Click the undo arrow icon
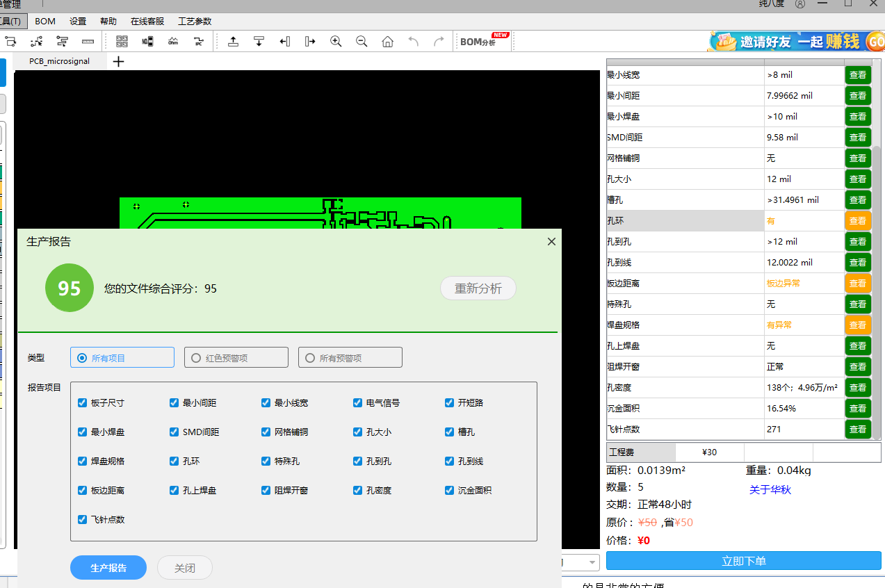The height and width of the screenshot is (588, 885). coord(413,42)
